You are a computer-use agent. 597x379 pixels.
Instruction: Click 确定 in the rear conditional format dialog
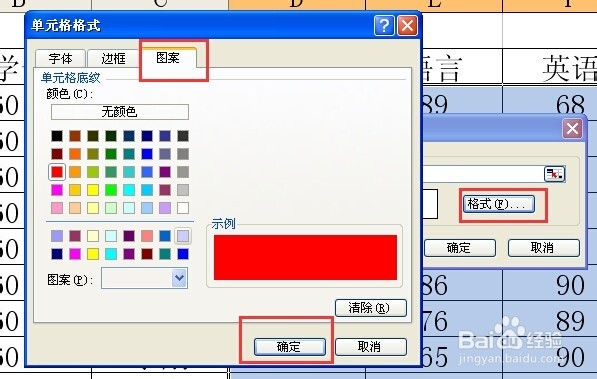pos(460,248)
